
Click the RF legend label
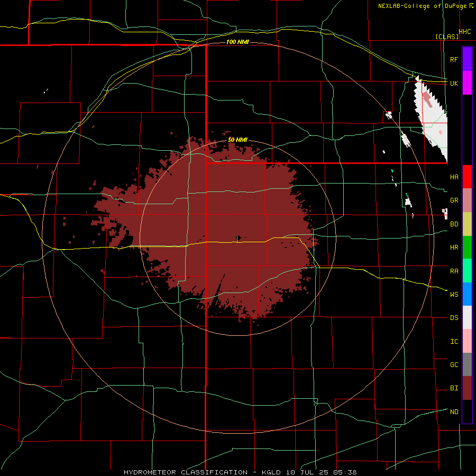coord(454,59)
